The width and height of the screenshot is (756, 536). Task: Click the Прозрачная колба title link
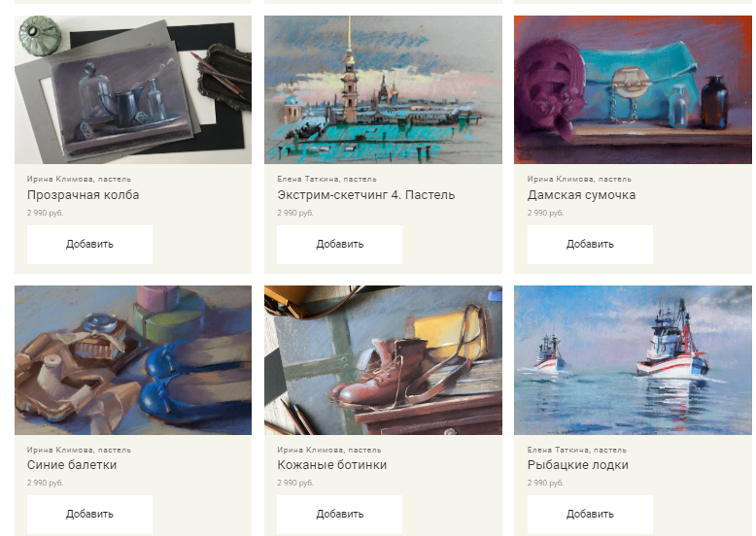coord(83,195)
